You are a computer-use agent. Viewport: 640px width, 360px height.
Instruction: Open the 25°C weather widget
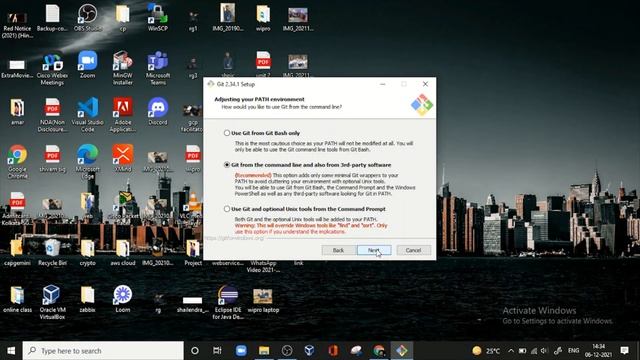[x=486, y=351]
